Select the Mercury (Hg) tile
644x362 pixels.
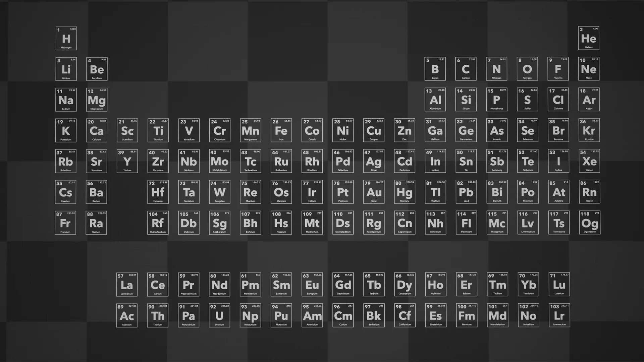[x=405, y=192]
